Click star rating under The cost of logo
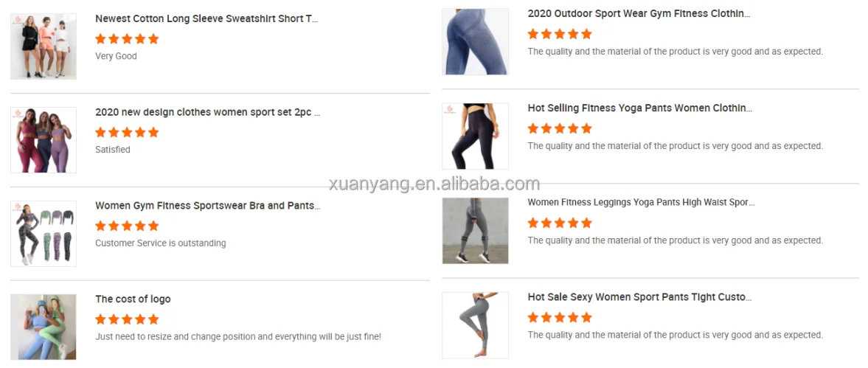The width and height of the screenshot is (868, 368). pyautogui.click(x=127, y=319)
